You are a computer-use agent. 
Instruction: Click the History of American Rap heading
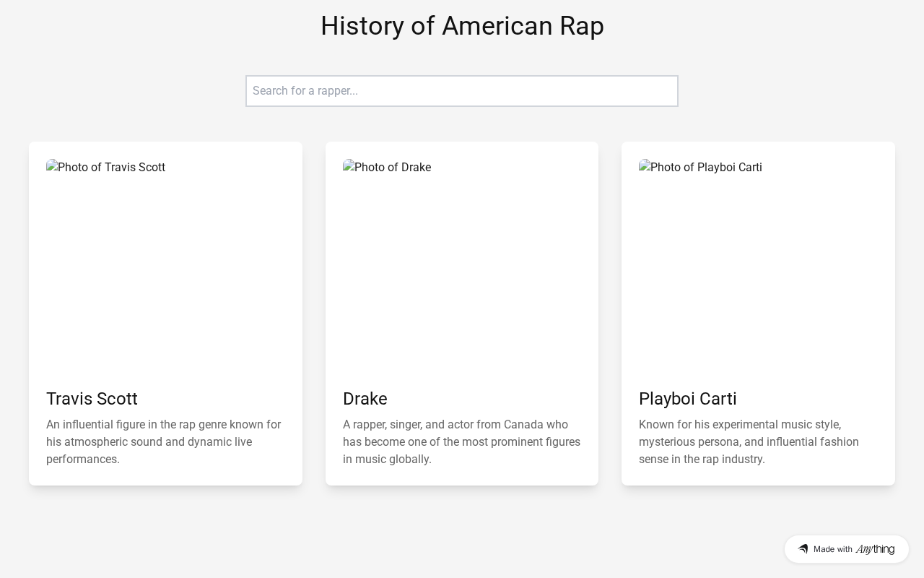pyautogui.click(x=462, y=26)
